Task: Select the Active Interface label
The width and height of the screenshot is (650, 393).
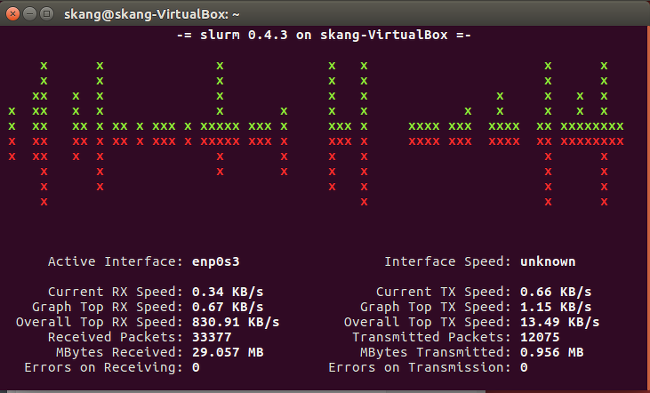Action: [x=116, y=262]
